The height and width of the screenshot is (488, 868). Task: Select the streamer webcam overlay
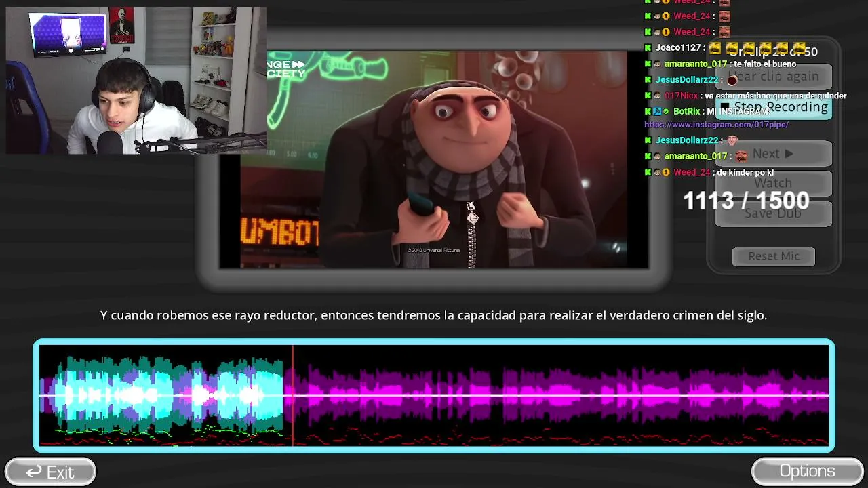pos(136,81)
